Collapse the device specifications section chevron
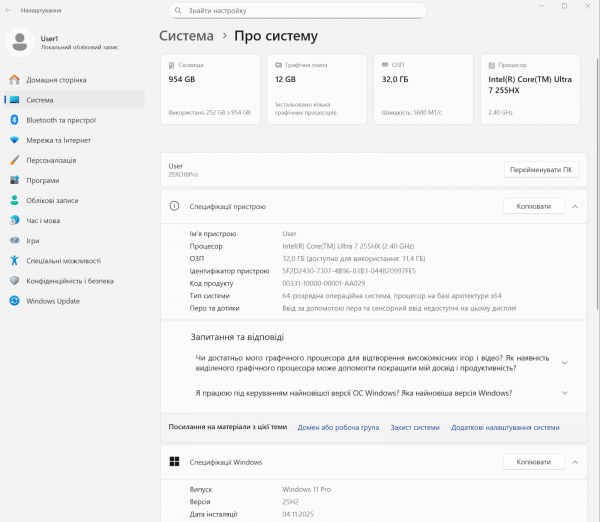Screen dimensions: 600x522 [574, 207]
